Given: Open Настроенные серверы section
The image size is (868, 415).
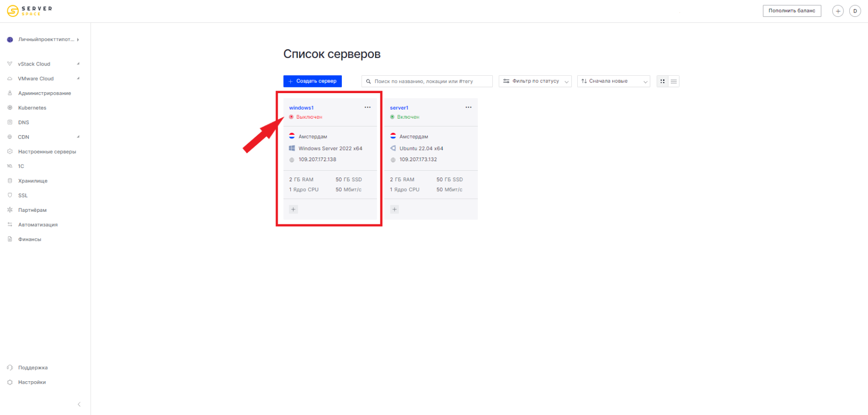Looking at the screenshot, I should 47,152.
